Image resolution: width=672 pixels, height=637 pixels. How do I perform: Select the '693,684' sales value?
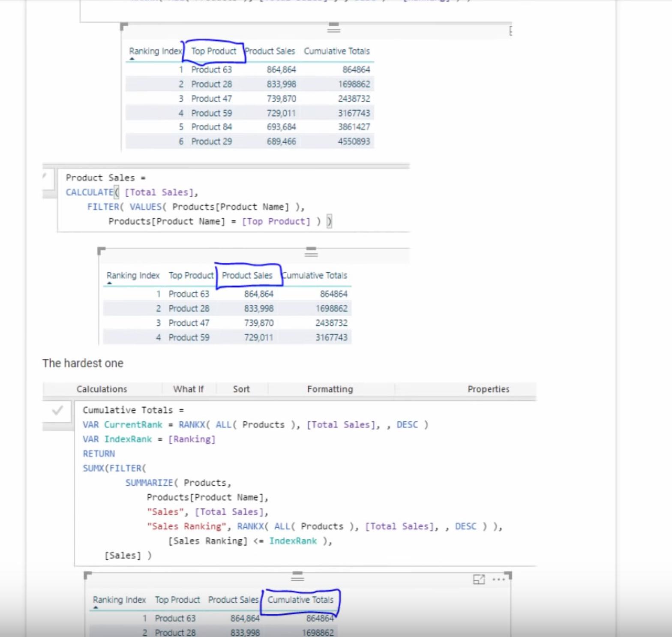click(281, 127)
